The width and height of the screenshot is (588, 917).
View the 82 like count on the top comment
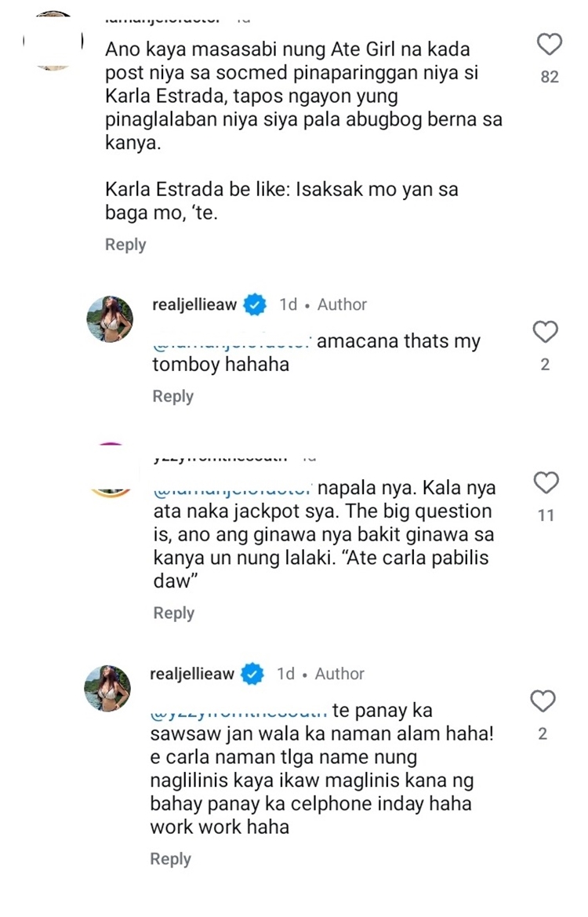pos(549,76)
